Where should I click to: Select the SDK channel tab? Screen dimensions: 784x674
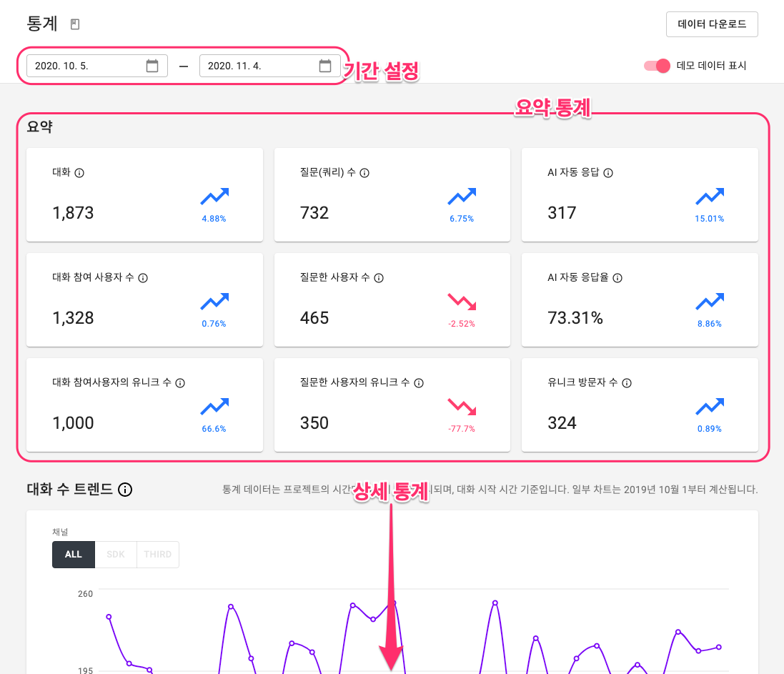116,555
